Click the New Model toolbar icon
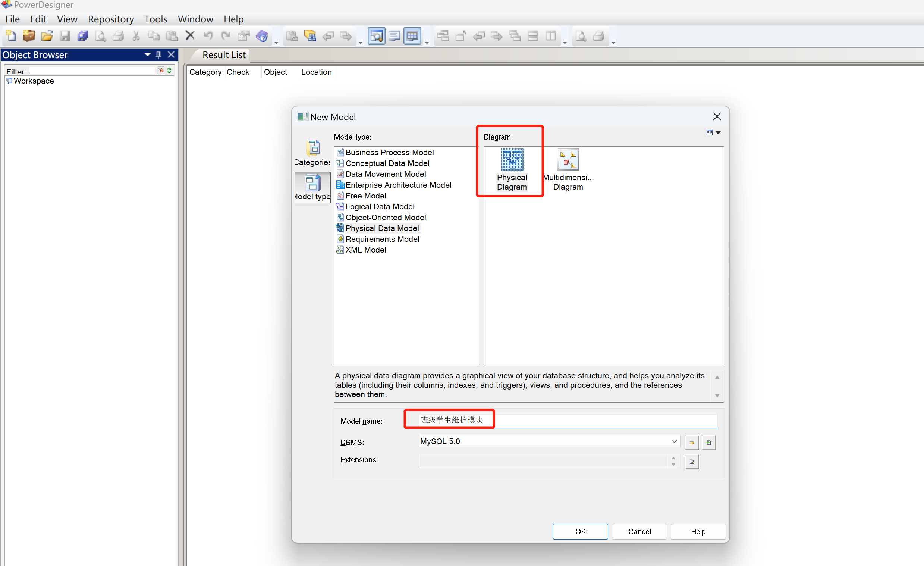924x566 pixels. coord(10,36)
